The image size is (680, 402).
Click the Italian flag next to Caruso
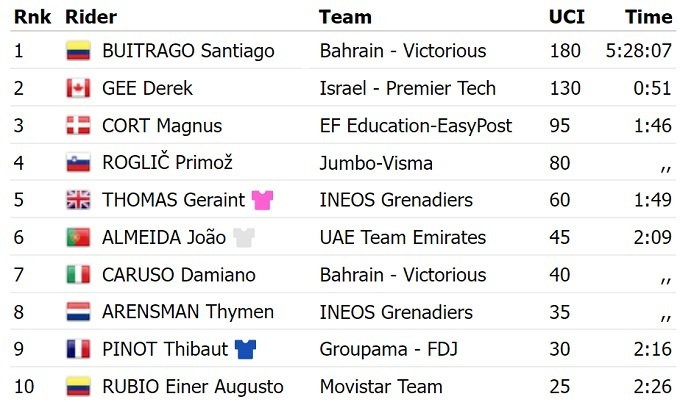tap(78, 275)
